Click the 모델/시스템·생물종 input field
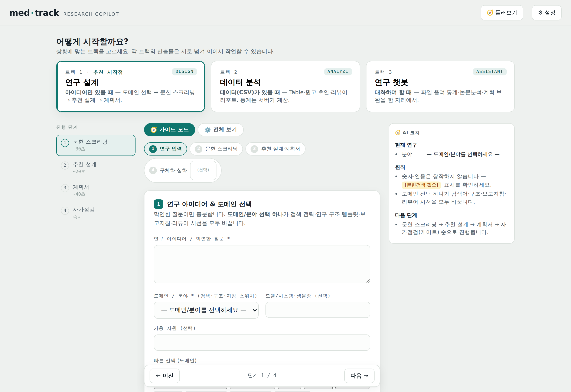571x392 pixels. (318, 310)
